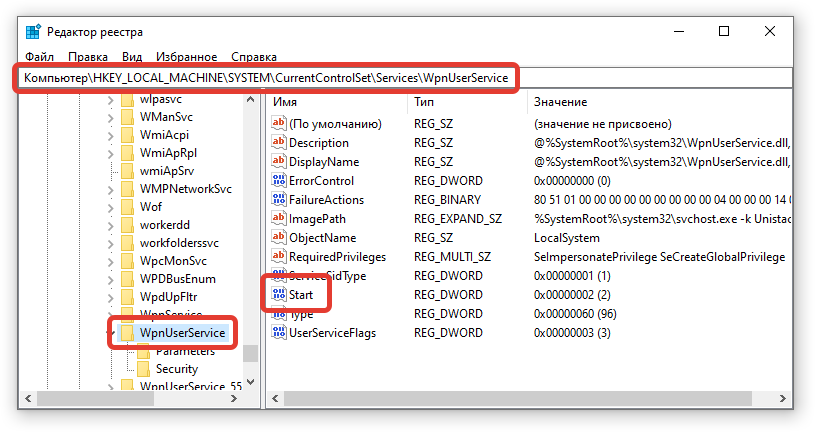Select the UserServiceFlags DWORD value icon
815x432 pixels.
click(x=279, y=333)
